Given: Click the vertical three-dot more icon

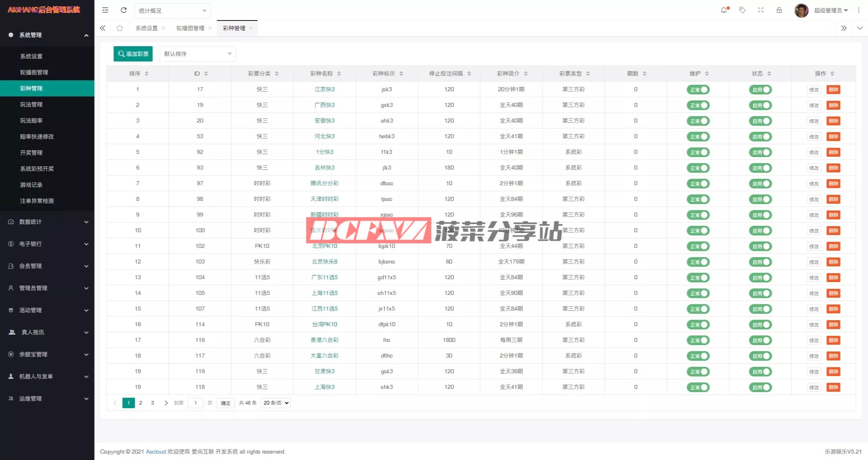Looking at the screenshot, I should pos(859,10).
